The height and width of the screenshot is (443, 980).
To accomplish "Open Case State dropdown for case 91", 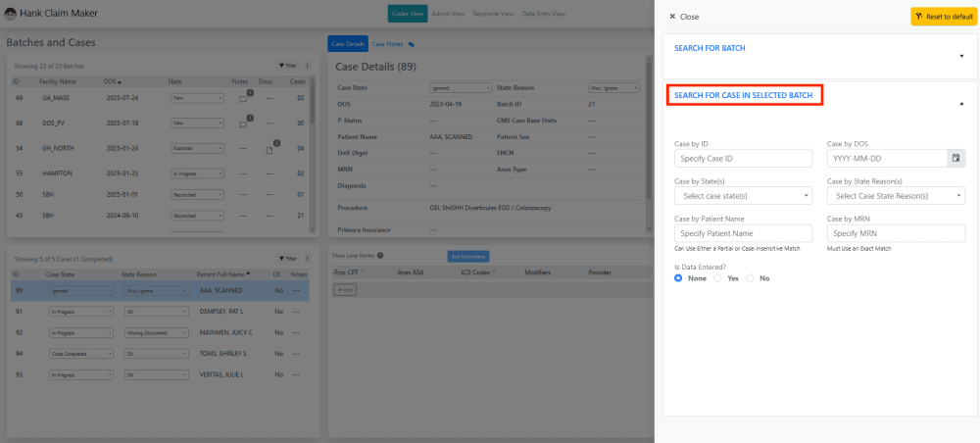I will pos(81,311).
